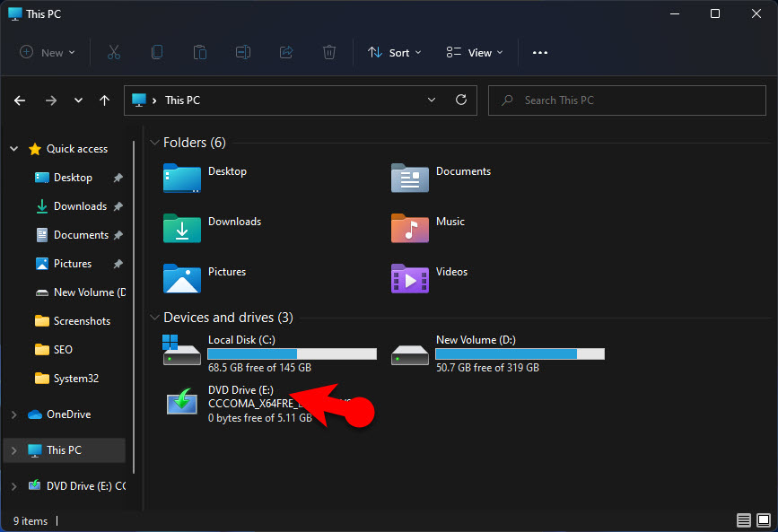The width and height of the screenshot is (778, 532).
Task: Click '50.7 GB free of 319 GB' text
Action: (x=487, y=368)
